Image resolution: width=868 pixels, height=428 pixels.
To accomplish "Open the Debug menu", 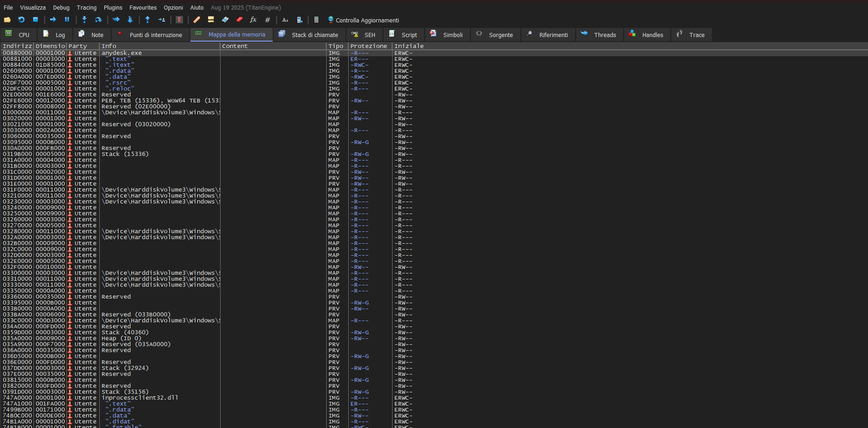I will tap(61, 8).
